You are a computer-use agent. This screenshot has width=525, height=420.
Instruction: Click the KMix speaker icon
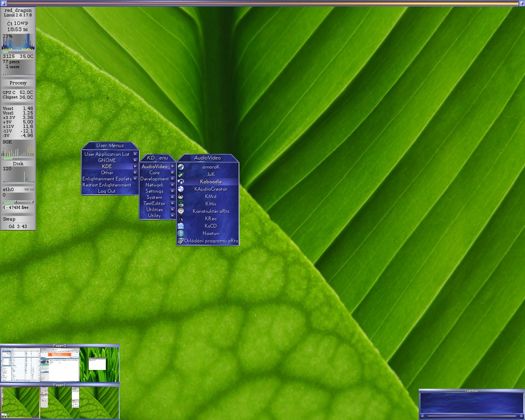(x=180, y=204)
